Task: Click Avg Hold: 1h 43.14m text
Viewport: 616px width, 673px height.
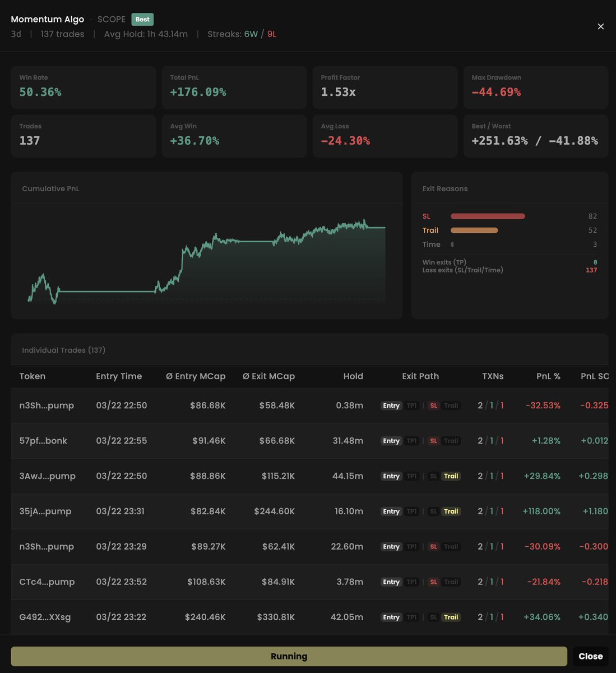Action: tap(146, 34)
